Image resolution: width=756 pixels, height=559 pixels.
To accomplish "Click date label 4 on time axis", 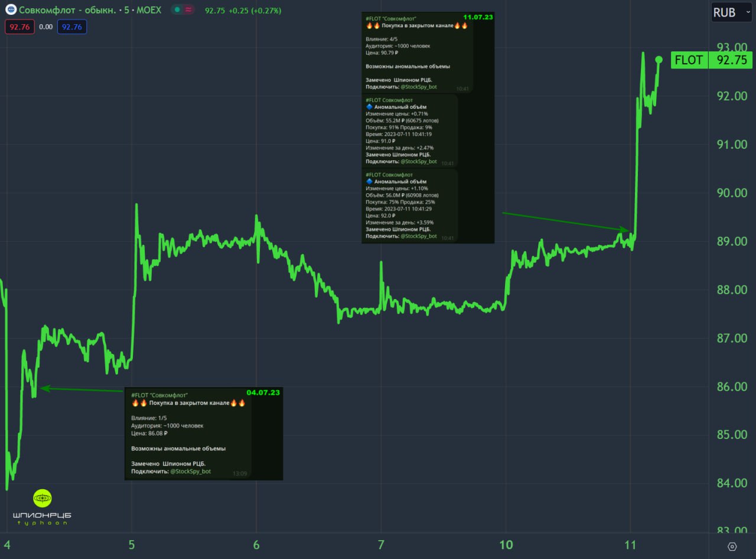I will coord(7,545).
